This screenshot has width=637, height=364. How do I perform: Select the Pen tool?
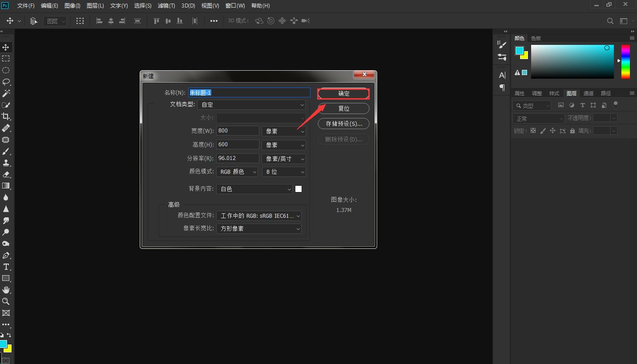pos(6,256)
